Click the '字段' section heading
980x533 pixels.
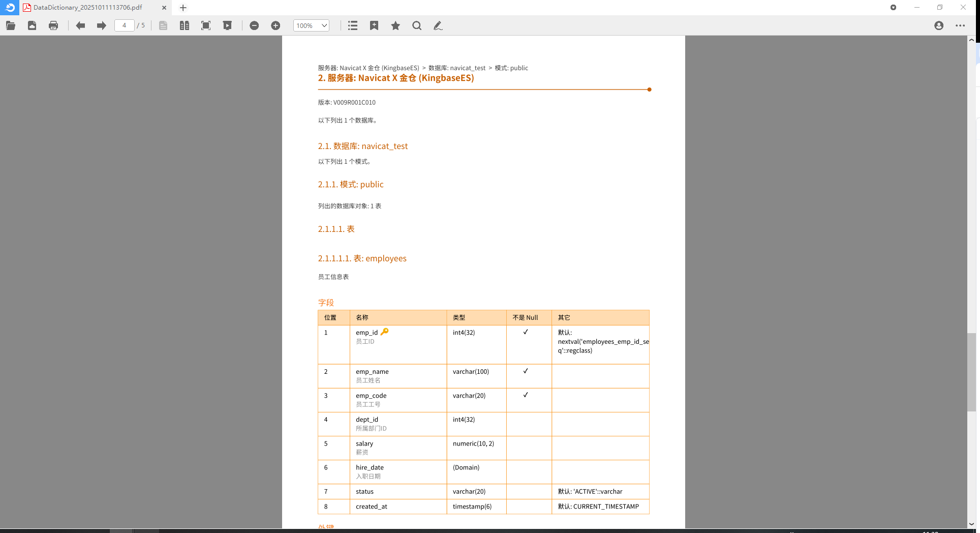[x=326, y=303]
